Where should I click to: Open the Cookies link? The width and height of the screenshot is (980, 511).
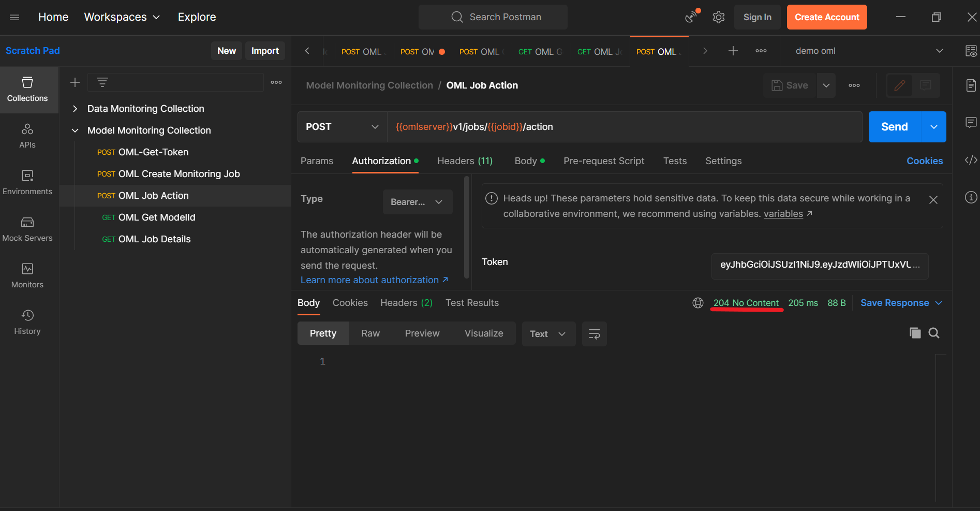click(x=925, y=161)
